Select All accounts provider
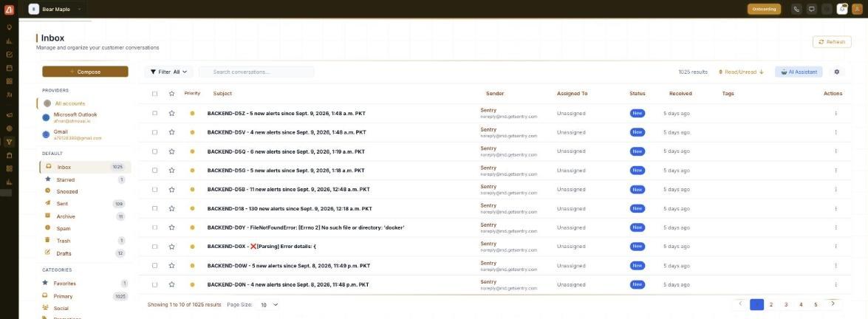This screenshot has height=319, width=868. [x=85, y=103]
